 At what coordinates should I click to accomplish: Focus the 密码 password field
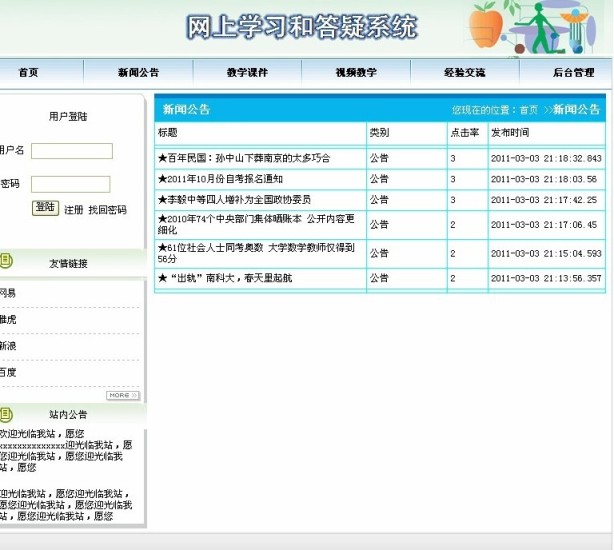tap(70, 184)
